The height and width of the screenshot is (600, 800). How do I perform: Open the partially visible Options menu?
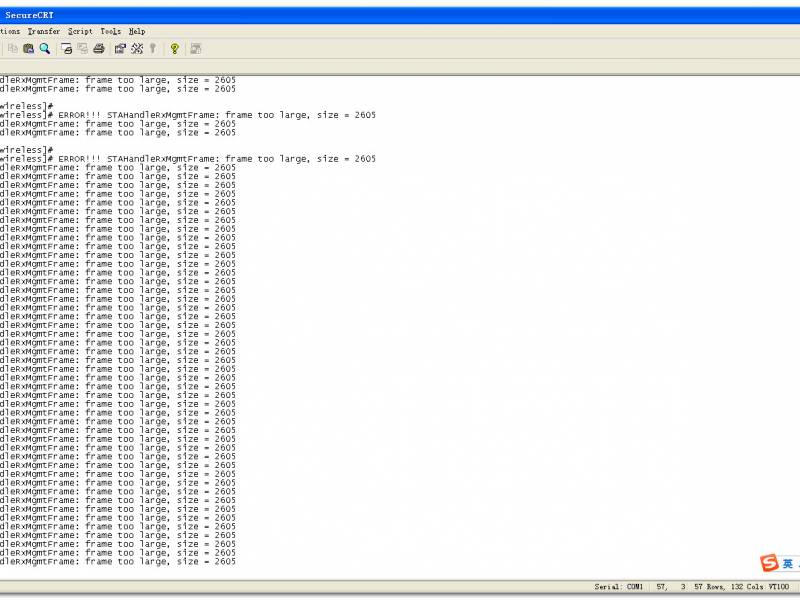pos(9,31)
